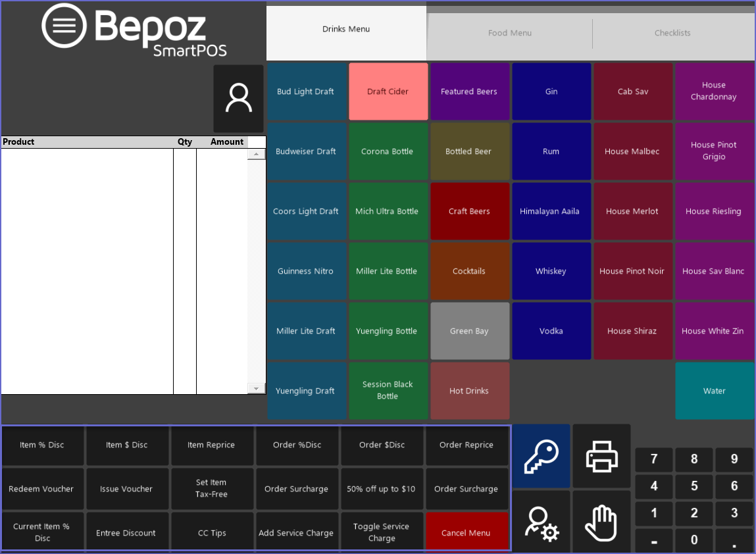Screen dimensions: 756x554
Task: Click the hand hold icon button
Action: pyautogui.click(x=601, y=523)
